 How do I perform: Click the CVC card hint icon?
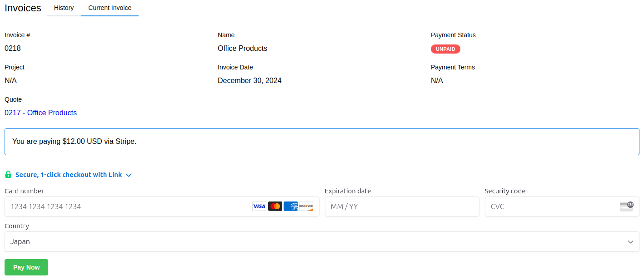627,206
